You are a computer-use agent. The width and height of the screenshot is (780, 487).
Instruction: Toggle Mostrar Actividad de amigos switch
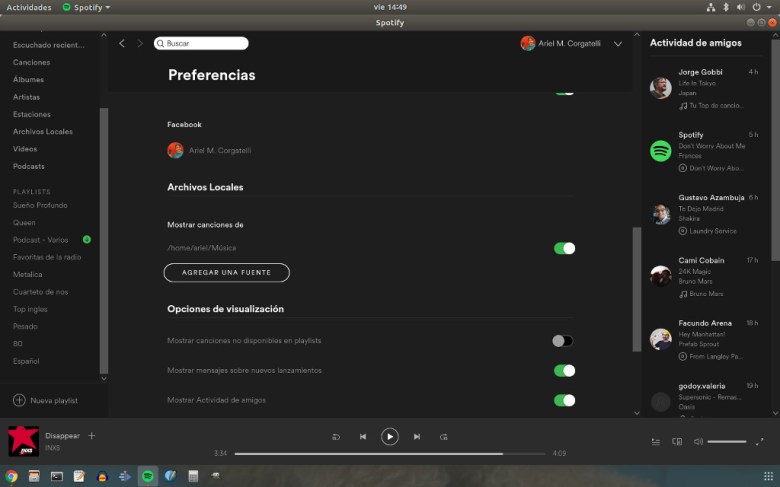564,400
